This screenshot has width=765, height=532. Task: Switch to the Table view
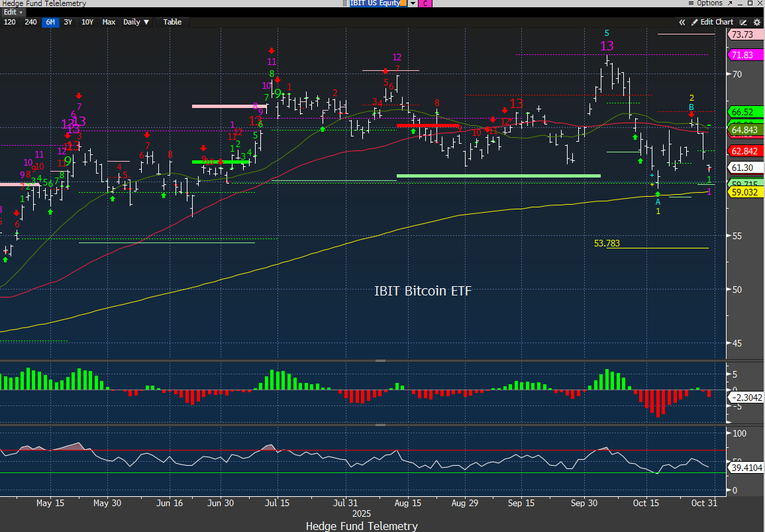pos(172,22)
